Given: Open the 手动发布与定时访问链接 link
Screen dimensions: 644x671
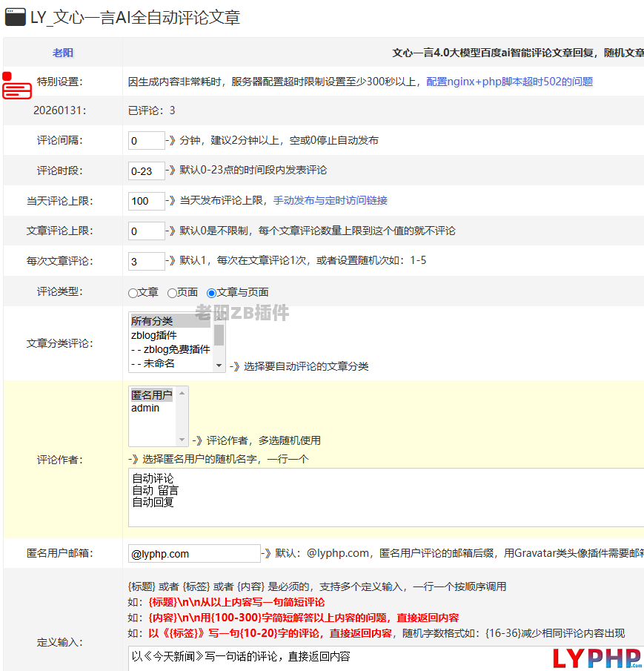Looking at the screenshot, I should [330, 200].
